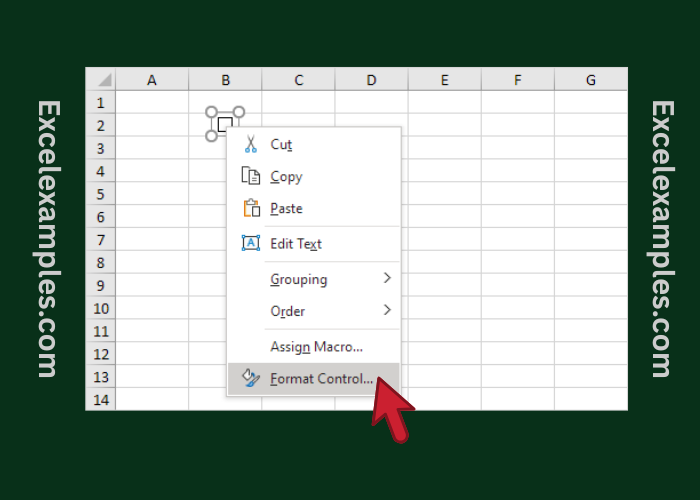Viewport: 700px width, 500px height.
Task: Click the Copy pages icon
Action: (x=251, y=177)
